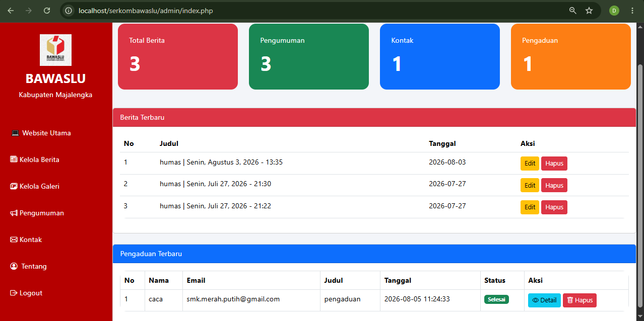Click the image icon beside Kelola Galeri
Screen dimensions: 644x321
pyautogui.click(x=14, y=186)
